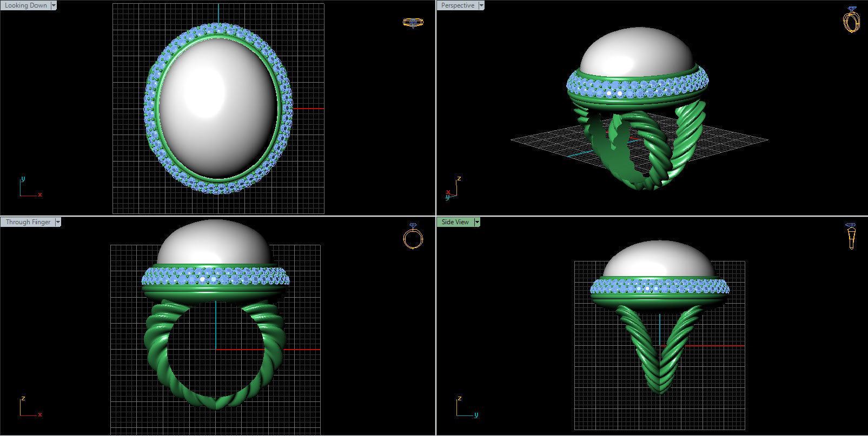Select the white dome in Side View
The image size is (868, 436).
(x=659, y=259)
